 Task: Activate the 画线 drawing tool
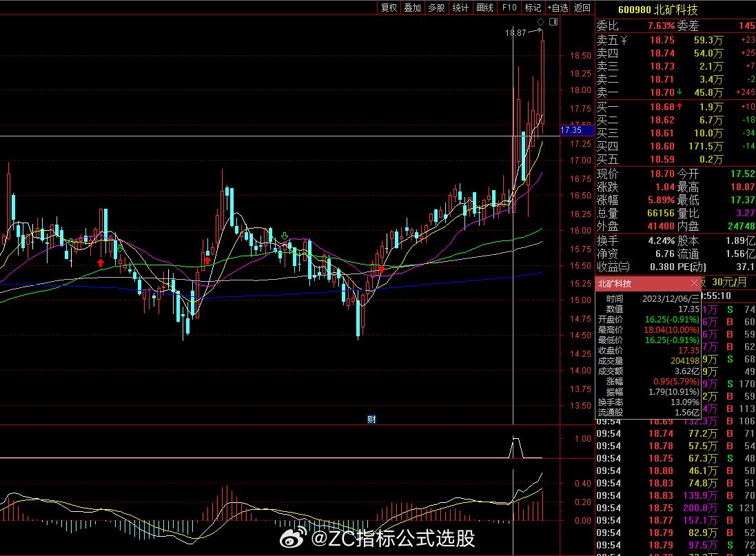click(484, 8)
